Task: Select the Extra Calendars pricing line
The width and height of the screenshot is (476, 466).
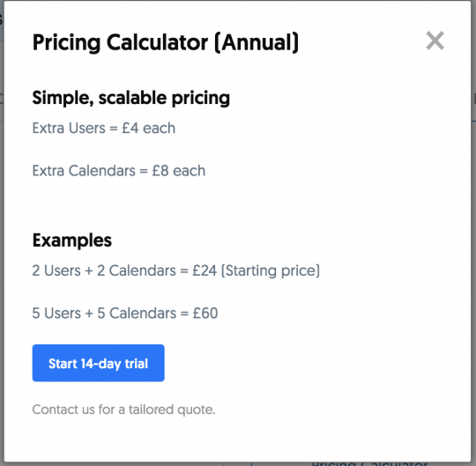Action: (x=119, y=171)
